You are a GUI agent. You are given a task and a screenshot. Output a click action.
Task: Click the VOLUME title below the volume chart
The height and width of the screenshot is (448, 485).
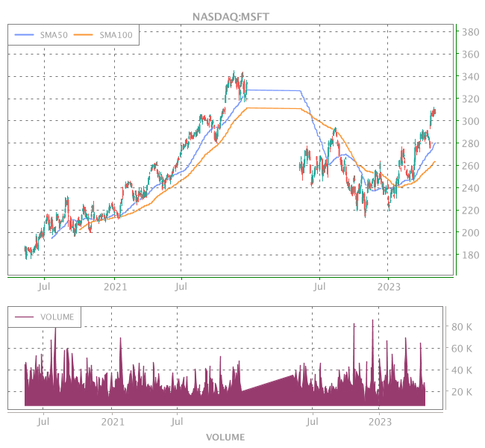[x=225, y=438]
